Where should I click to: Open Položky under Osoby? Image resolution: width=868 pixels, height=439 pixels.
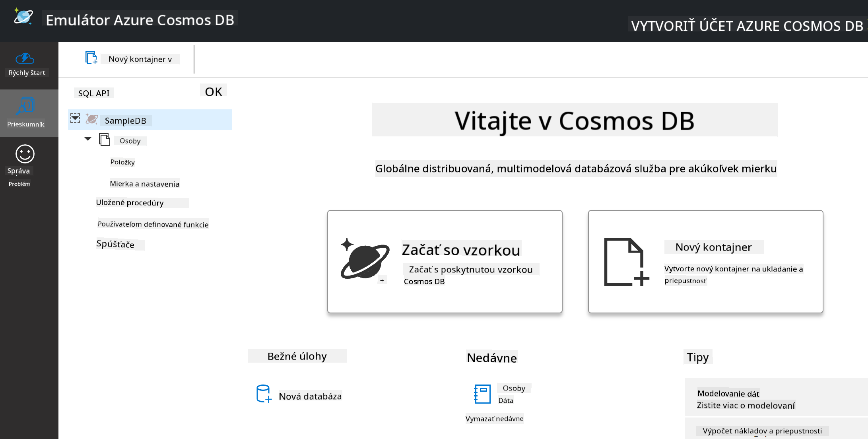122,162
